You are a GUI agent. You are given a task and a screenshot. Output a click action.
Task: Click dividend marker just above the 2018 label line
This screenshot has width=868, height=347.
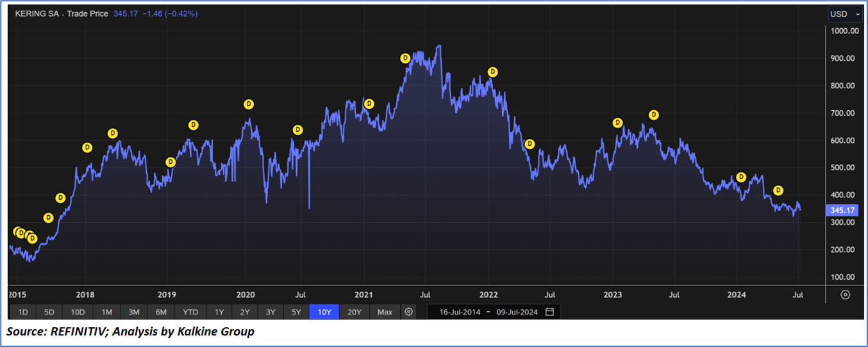point(87,148)
